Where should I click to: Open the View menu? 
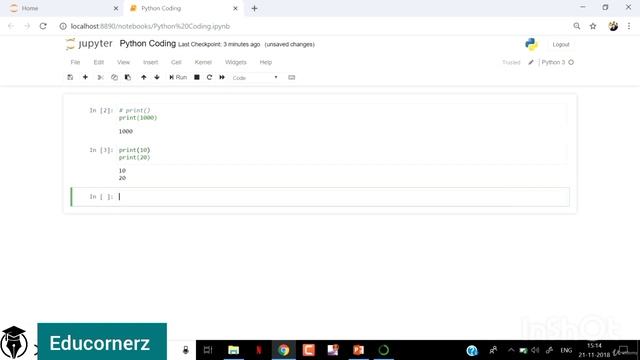click(123, 62)
